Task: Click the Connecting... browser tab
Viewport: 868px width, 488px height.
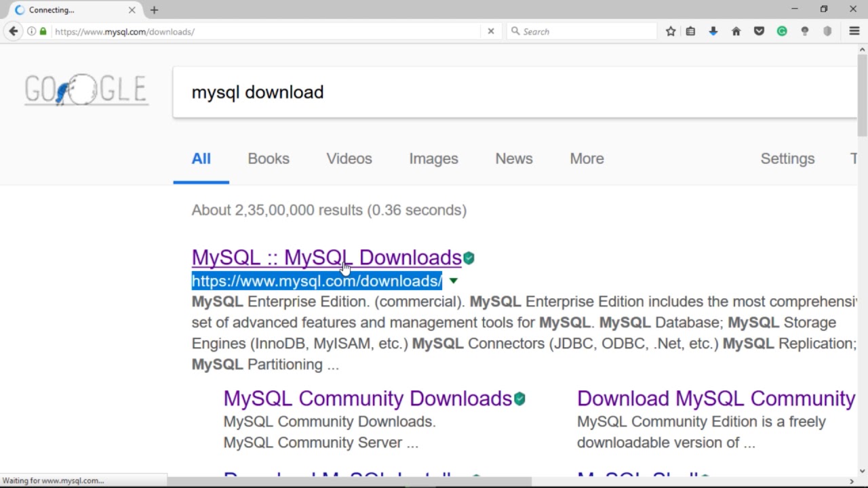Action: pos(75,10)
